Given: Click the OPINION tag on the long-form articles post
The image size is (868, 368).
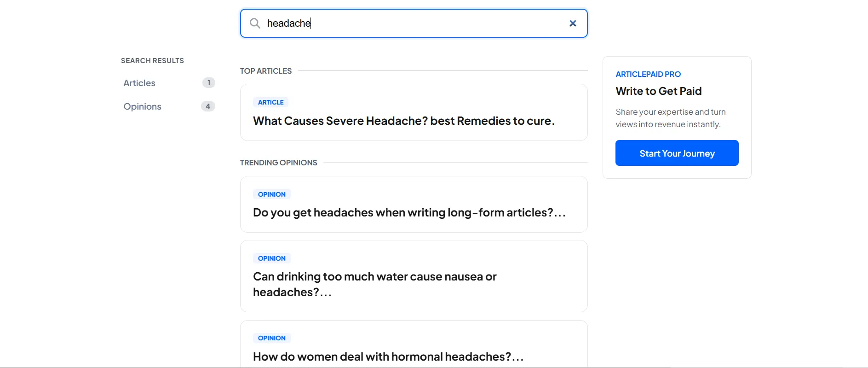Looking at the screenshot, I should (272, 194).
